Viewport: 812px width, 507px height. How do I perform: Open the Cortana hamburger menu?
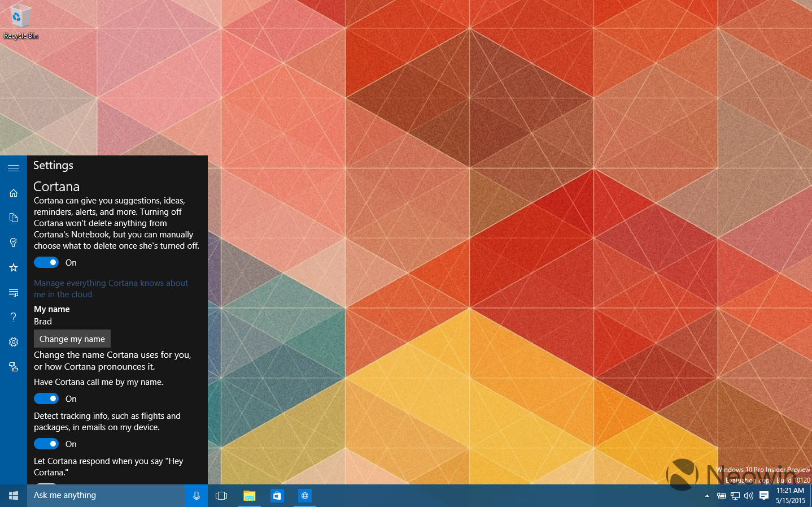click(14, 168)
